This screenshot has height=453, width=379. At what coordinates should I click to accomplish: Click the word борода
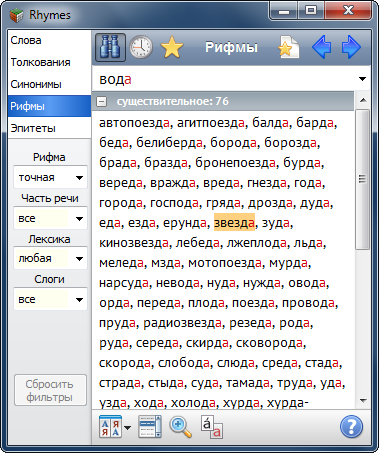(234, 143)
